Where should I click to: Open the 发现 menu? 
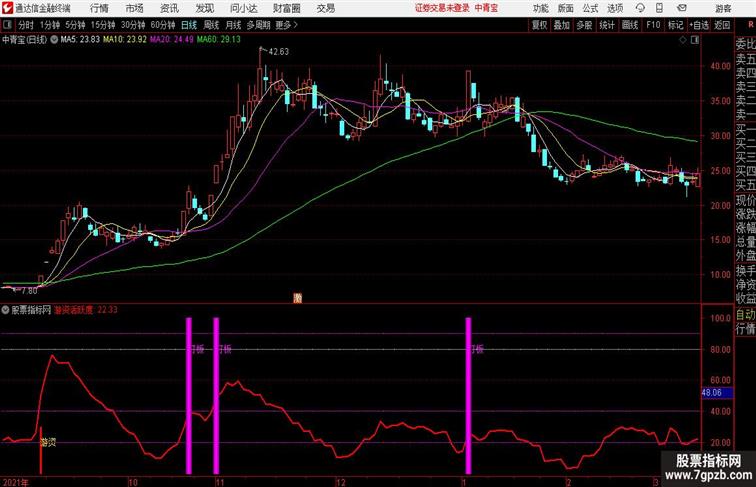pos(204,8)
